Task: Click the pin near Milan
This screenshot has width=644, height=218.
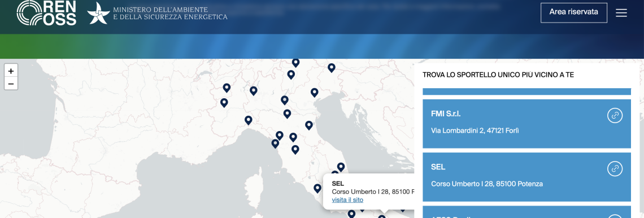Action: [x=254, y=91]
